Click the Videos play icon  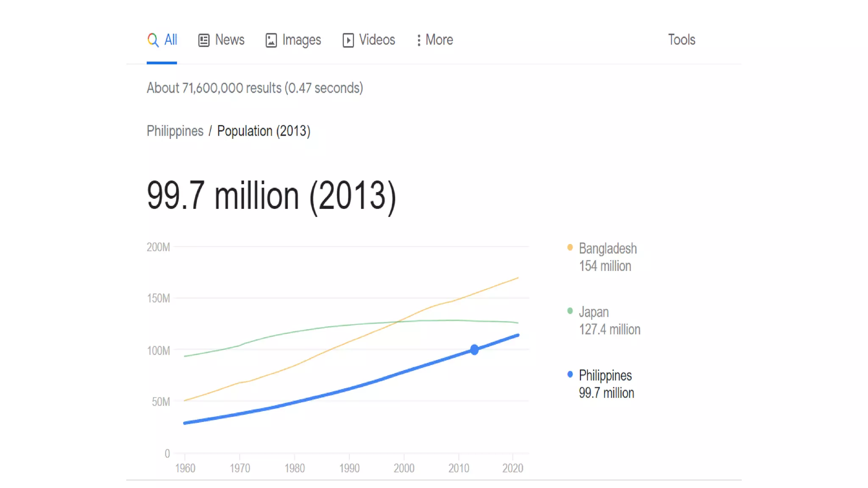[348, 40]
